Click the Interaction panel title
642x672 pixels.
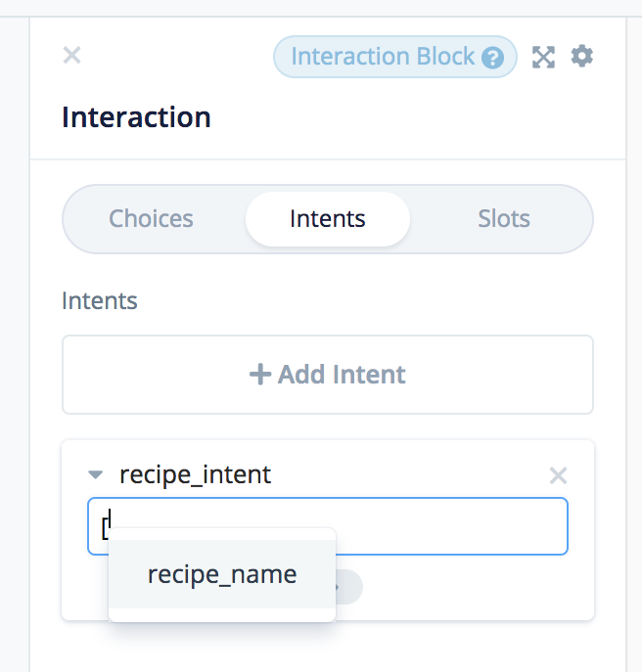coord(136,117)
